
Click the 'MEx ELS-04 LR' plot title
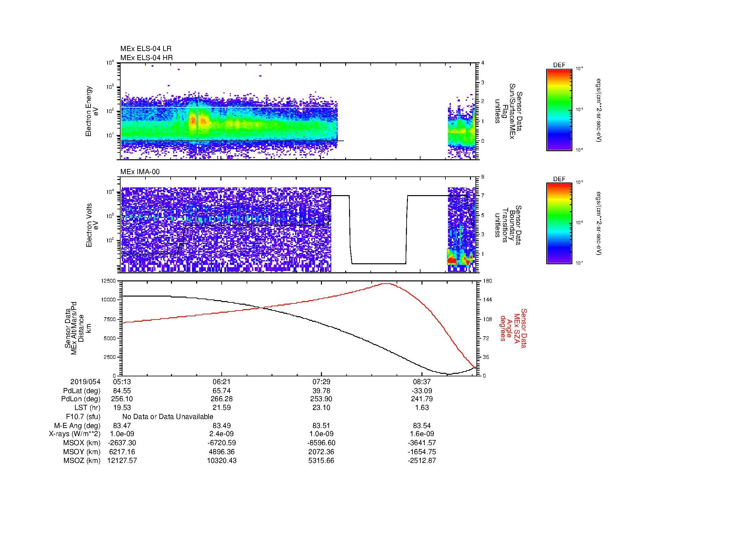pos(146,49)
